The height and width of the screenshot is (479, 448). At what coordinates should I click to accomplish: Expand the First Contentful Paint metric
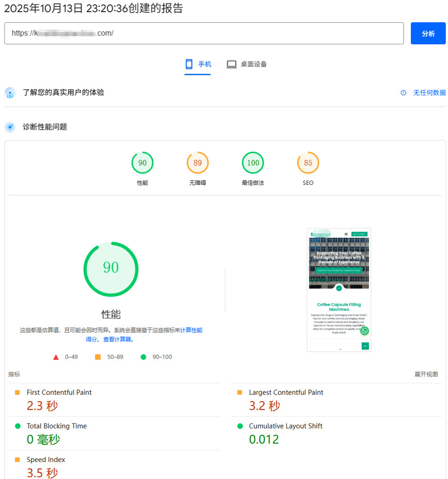pos(59,392)
